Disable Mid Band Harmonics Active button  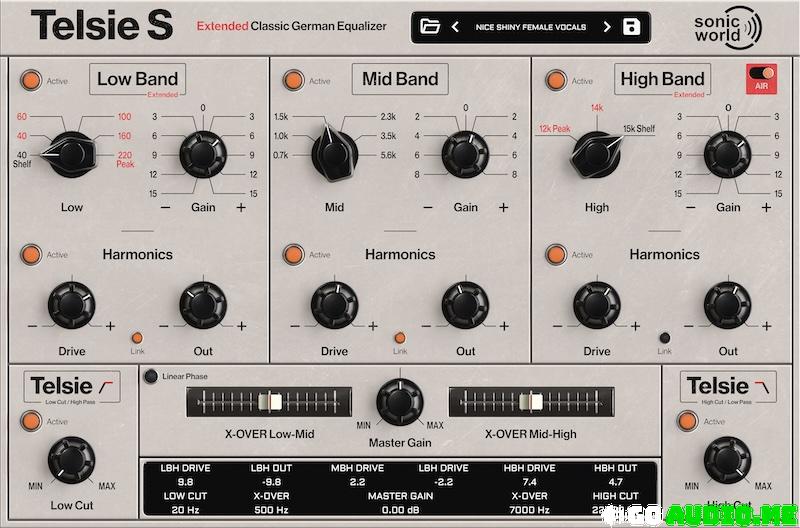[x=294, y=254]
